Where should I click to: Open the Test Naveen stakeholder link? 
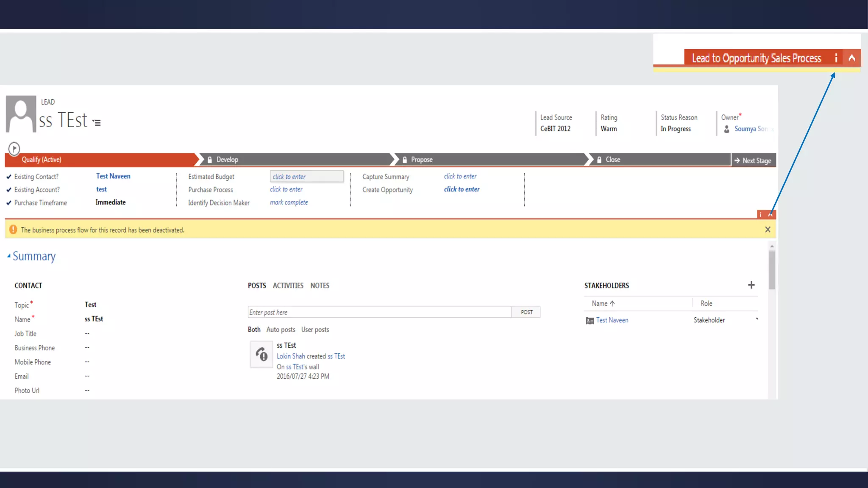coord(612,320)
